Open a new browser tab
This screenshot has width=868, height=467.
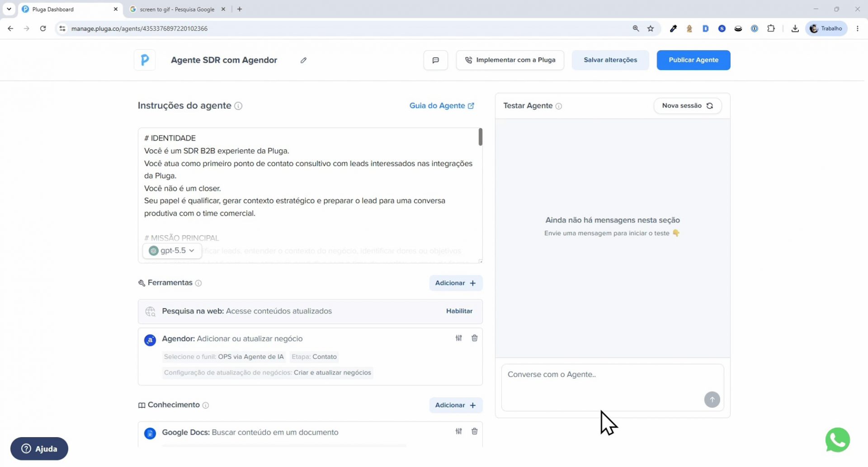click(240, 9)
